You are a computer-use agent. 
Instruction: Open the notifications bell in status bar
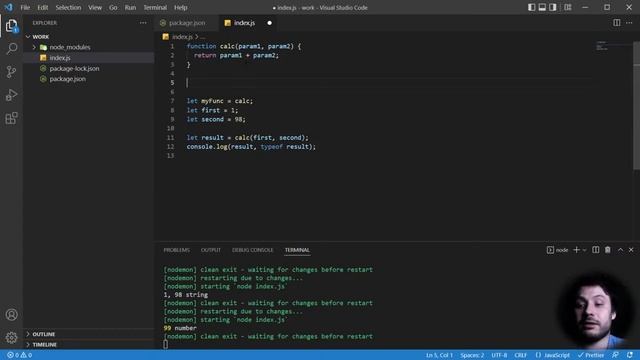coord(630,355)
